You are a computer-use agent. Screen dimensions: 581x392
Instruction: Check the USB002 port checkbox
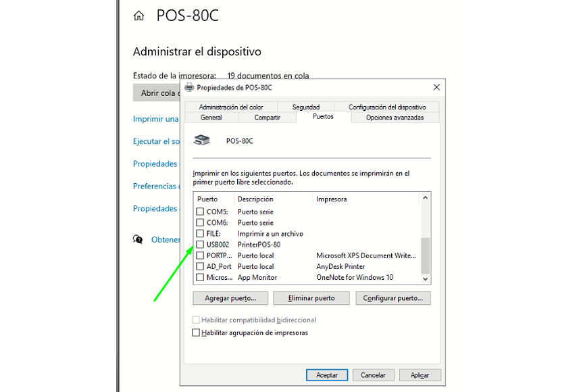pyautogui.click(x=200, y=245)
